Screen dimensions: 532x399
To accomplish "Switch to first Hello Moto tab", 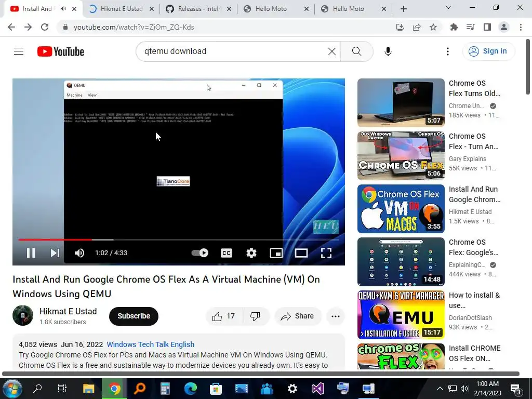I will click(271, 9).
